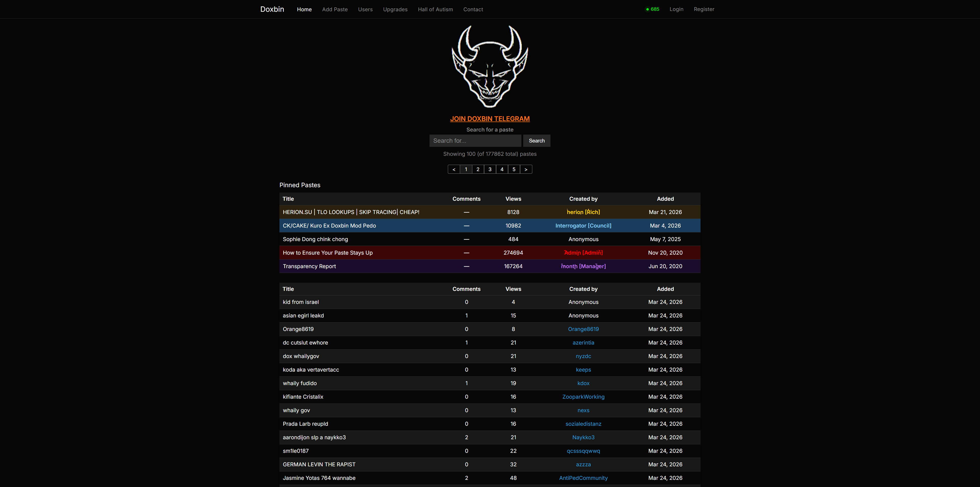
Task: Open the Contact page
Action: pyautogui.click(x=473, y=9)
